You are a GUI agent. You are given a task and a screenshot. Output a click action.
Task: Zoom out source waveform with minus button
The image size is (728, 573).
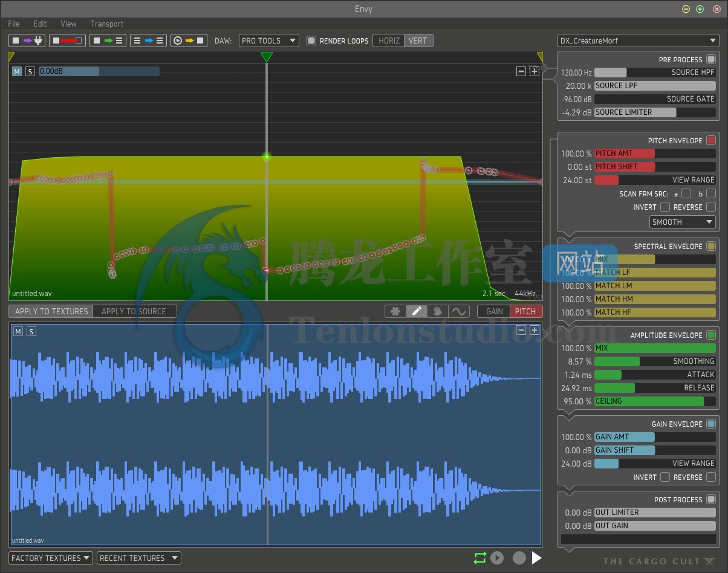(521, 71)
